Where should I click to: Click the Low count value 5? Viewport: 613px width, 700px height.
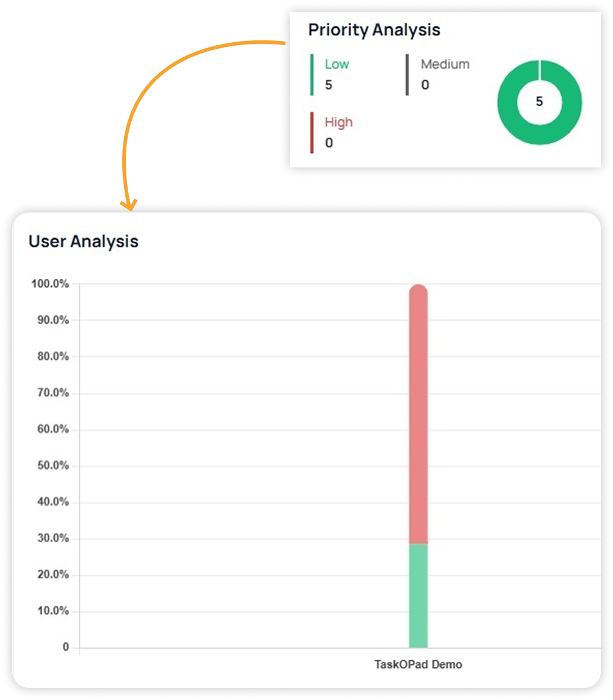pyautogui.click(x=329, y=85)
